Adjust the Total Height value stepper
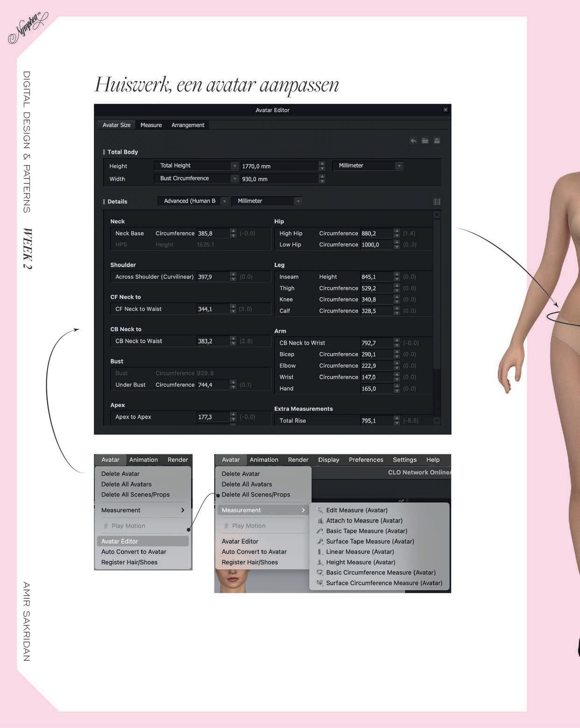580x728 pixels. click(322, 166)
